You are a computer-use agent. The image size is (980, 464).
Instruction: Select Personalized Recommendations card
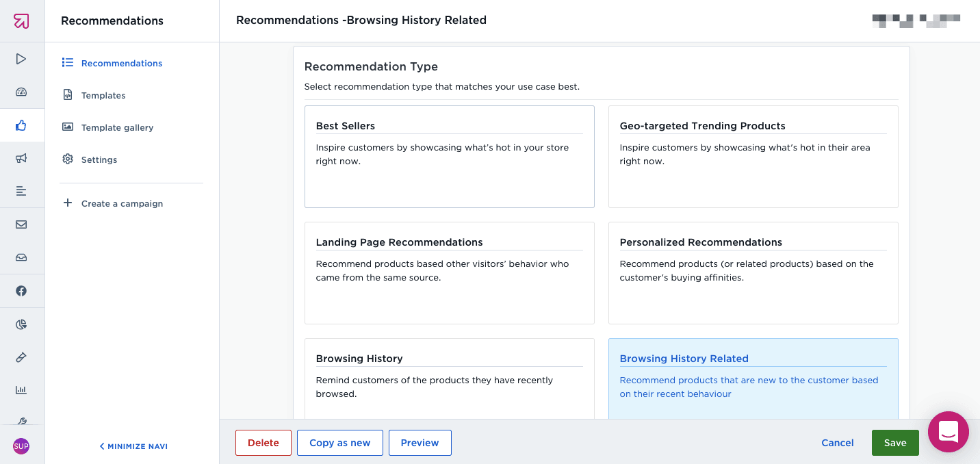[x=753, y=272]
